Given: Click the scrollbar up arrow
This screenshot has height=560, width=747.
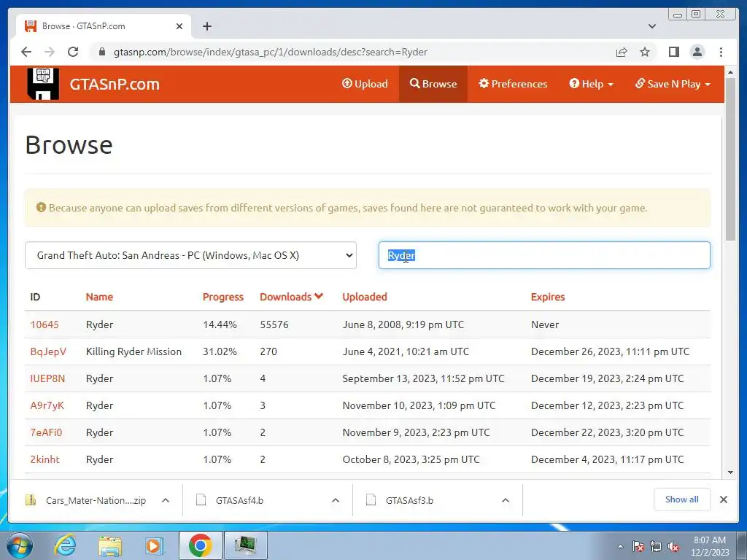Looking at the screenshot, I should [730, 72].
